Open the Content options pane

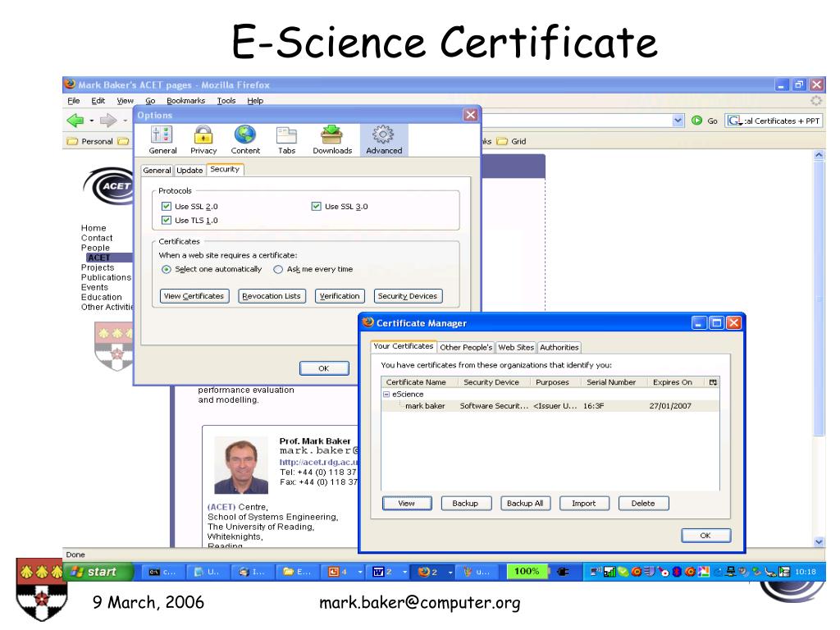245,140
